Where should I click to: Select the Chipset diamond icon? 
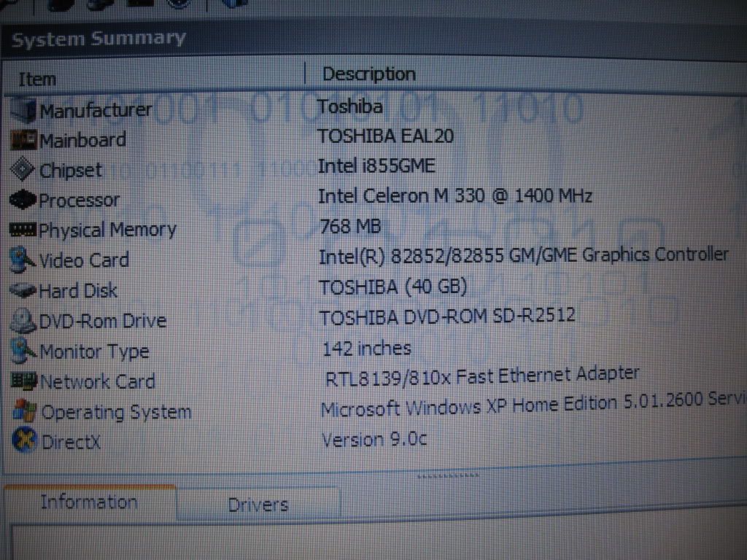point(23,170)
